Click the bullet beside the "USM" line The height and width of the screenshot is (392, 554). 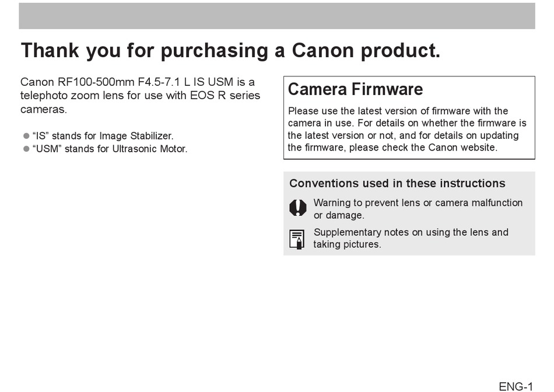point(26,149)
